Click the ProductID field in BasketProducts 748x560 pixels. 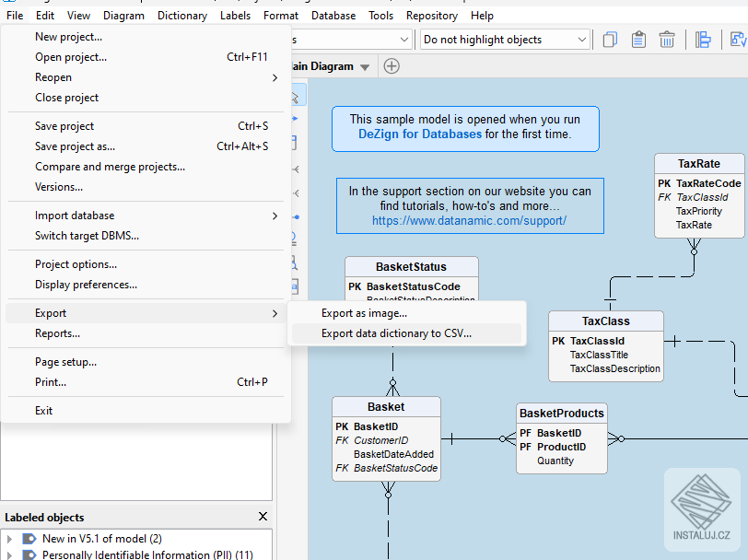point(562,447)
